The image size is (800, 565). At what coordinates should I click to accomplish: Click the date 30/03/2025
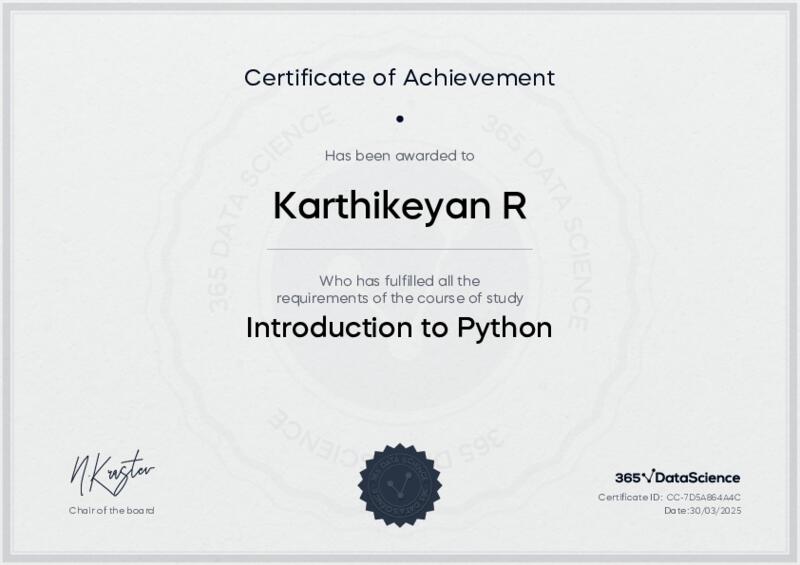[x=715, y=510]
